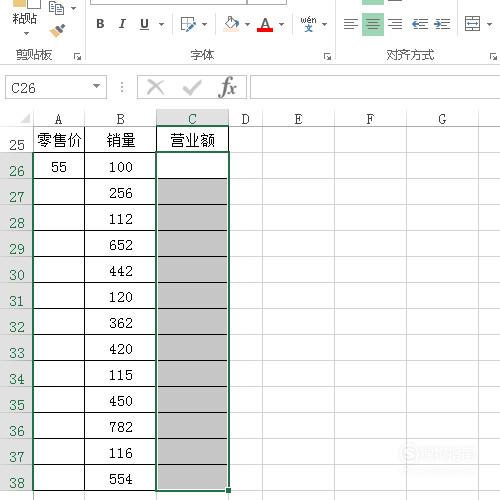This screenshot has height=500, width=500.
Task: Select column F header
Action: 370,119
